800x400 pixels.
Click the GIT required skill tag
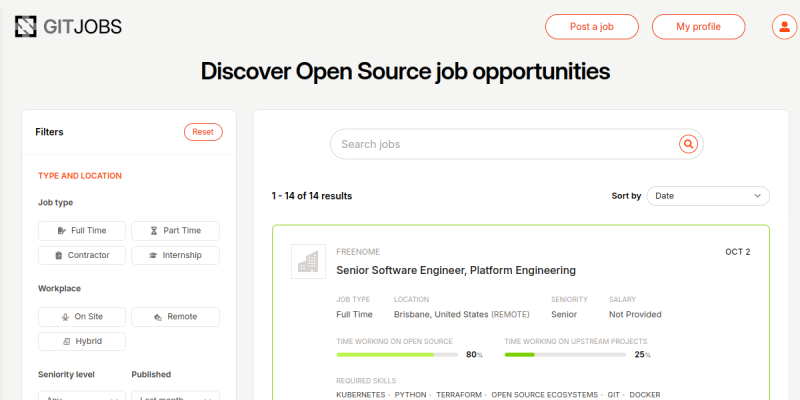[x=613, y=395]
